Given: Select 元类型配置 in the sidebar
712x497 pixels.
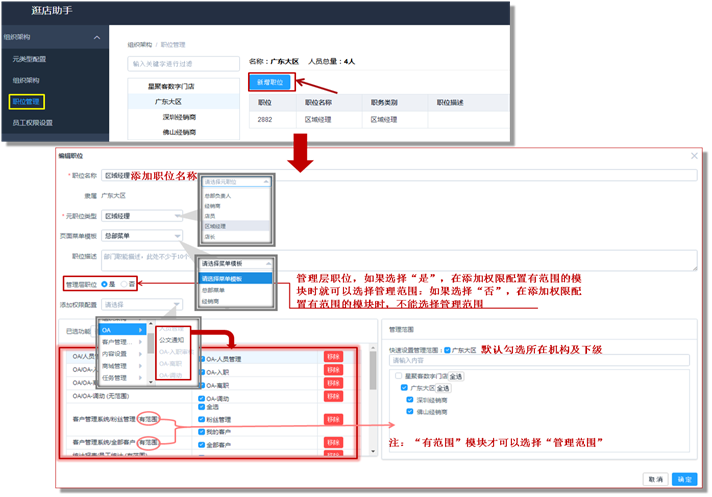Looking at the screenshot, I should coord(30,60).
